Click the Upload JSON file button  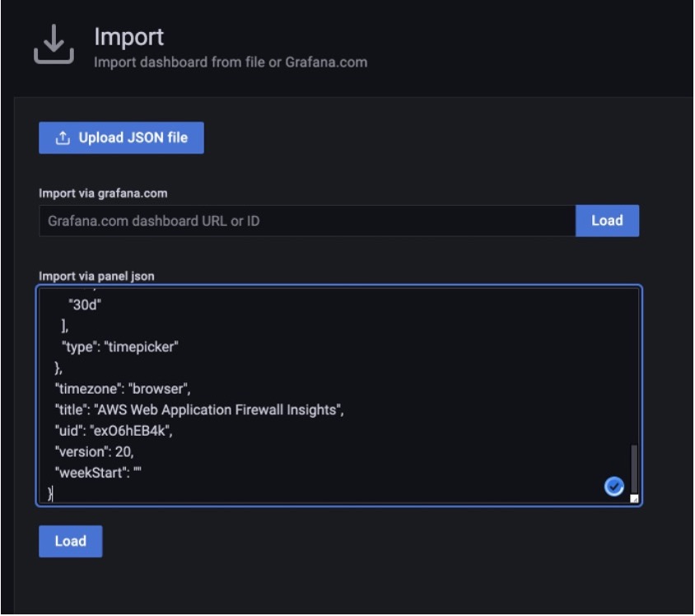tap(121, 138)
